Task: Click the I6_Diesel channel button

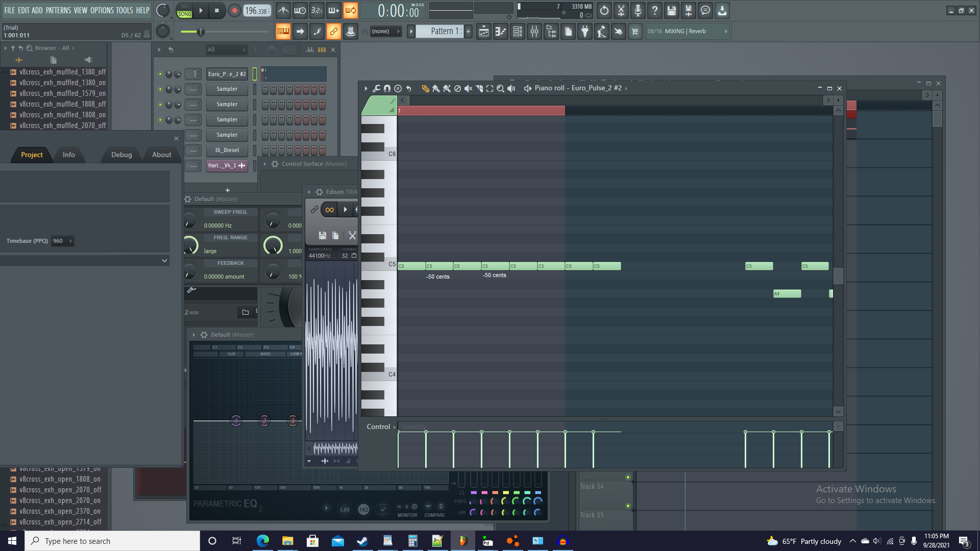Action: point(227,151)
